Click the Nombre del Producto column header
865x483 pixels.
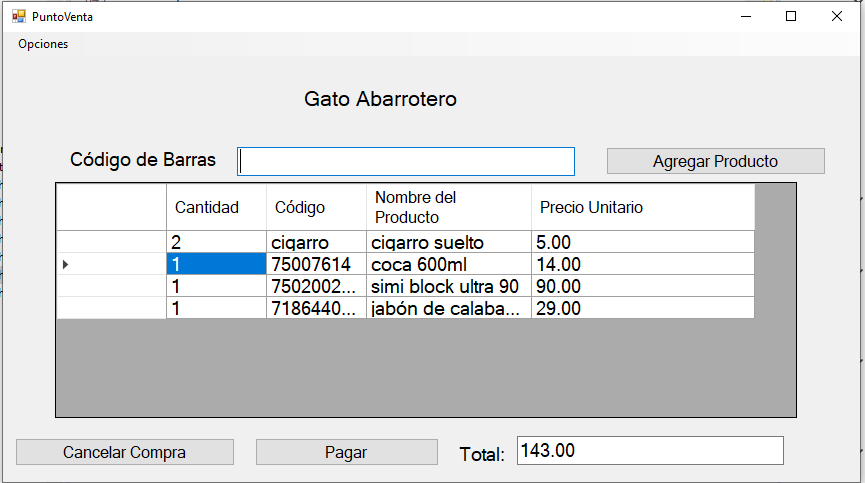coord(448,207)
